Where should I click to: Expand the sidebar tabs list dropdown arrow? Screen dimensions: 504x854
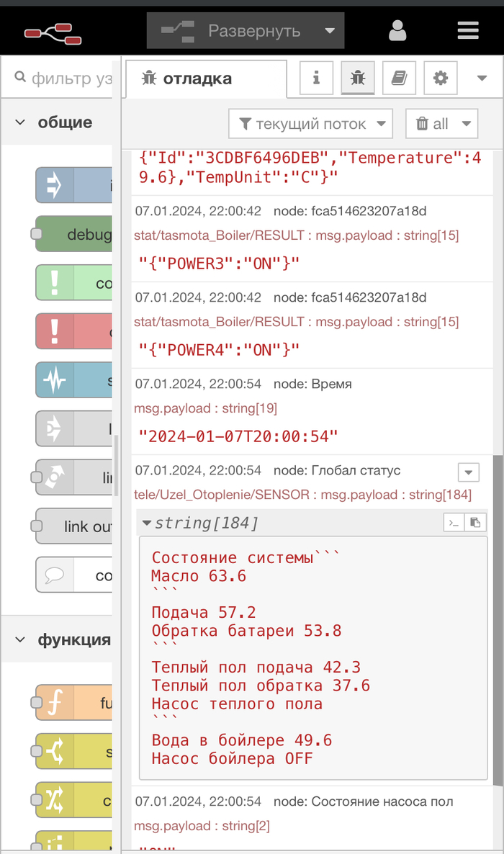tap(482, 78)
